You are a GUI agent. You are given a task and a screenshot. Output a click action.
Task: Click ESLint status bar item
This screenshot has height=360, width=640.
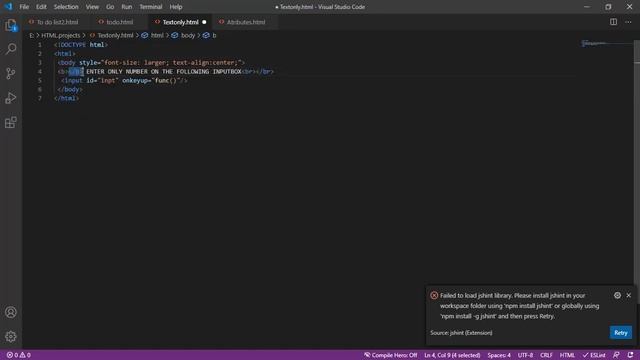[x=594, y=355]
